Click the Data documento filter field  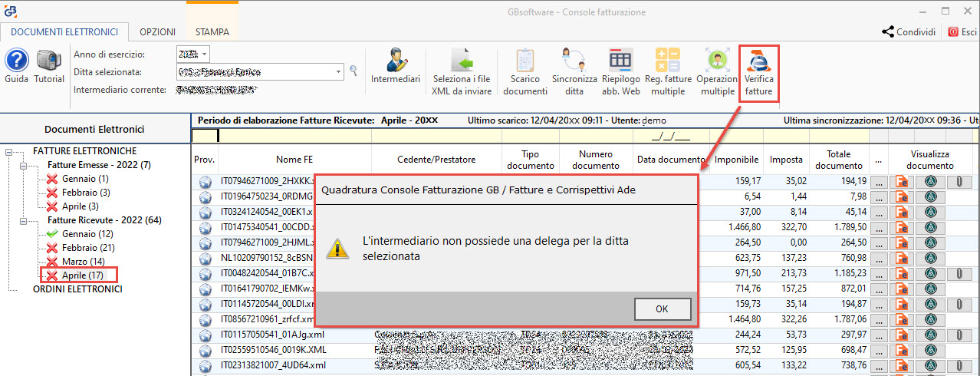[x=669, y=137]
